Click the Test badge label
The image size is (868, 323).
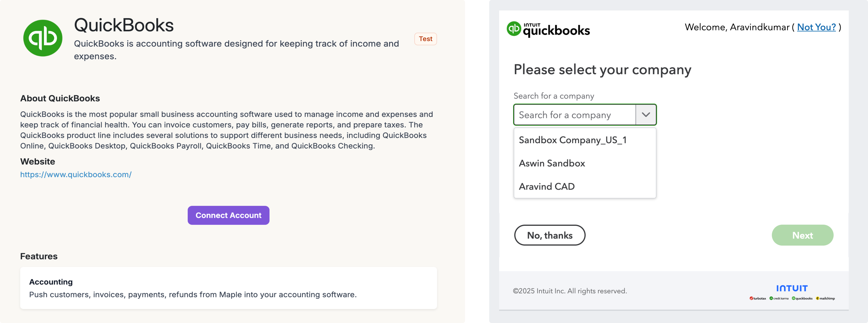(425, 39)
